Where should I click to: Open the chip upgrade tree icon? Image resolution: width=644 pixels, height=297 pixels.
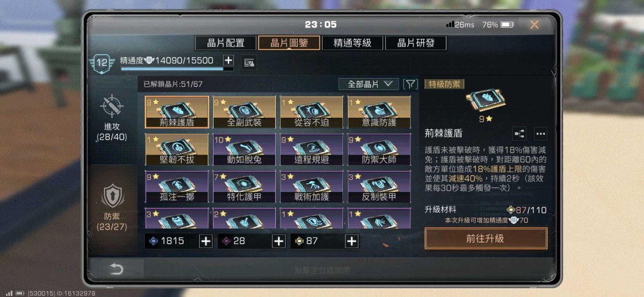[520, 134]
